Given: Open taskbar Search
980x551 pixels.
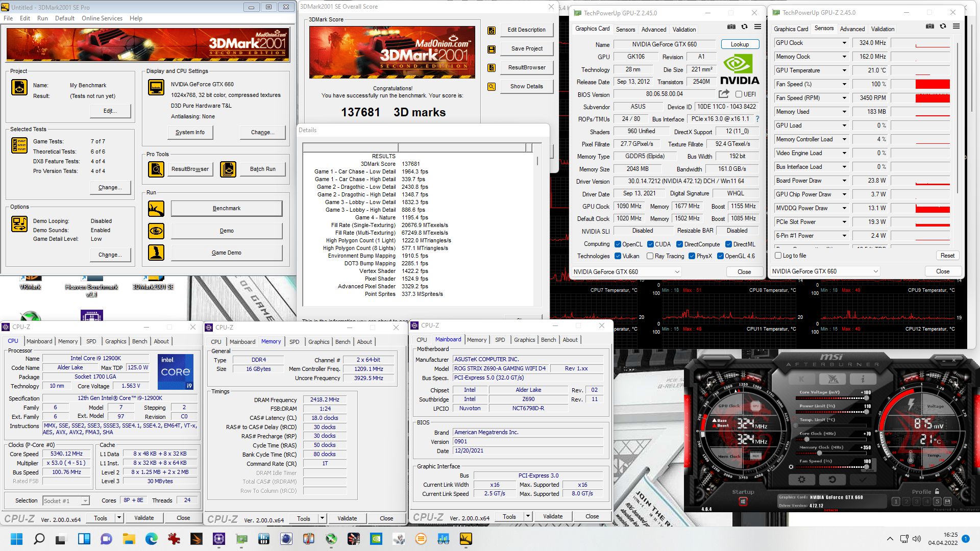Looking at the screenshot, I should tap(39, 539).
